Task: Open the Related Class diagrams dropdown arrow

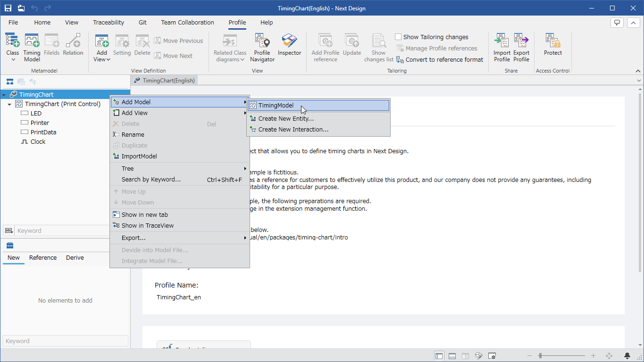Action: 243,59
